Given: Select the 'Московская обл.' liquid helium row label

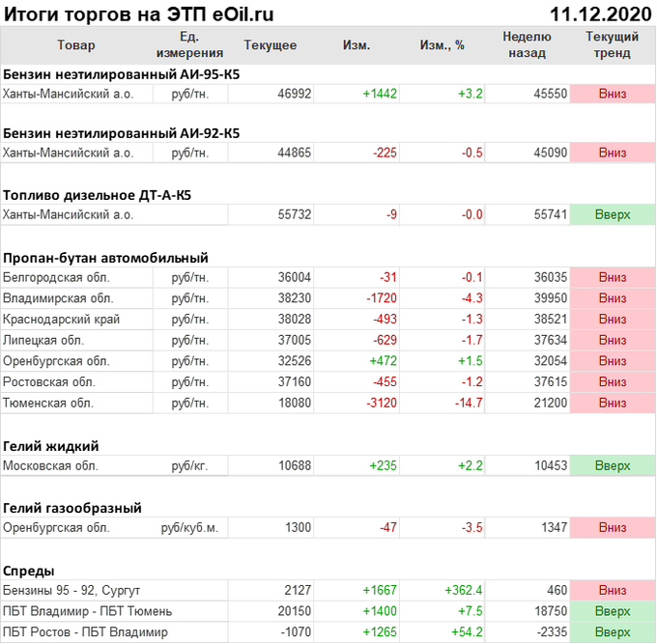Looking at the screenshot, I should click(x=50, y=465).
